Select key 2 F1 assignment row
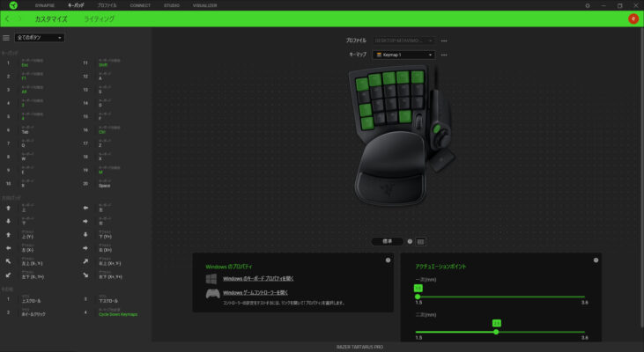The height and width of the screenshot is (352, 644). click(x=39, y=77)
